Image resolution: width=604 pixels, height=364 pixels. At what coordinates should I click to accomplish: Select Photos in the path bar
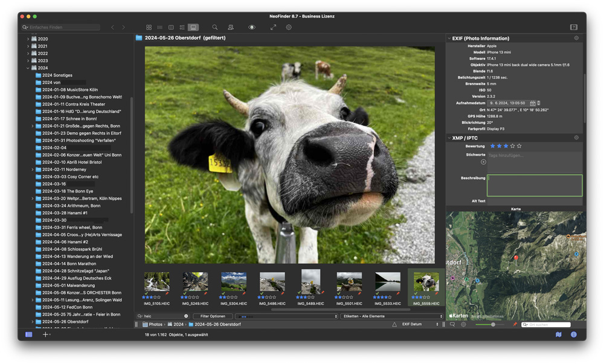click(x=155, y=325)
